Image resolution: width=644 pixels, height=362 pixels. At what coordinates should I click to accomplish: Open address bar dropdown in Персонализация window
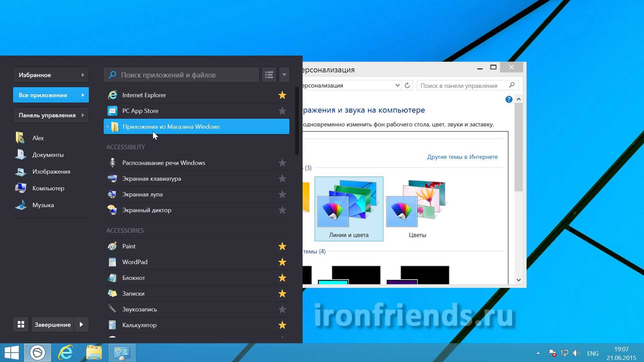click(x=397, y=85)
